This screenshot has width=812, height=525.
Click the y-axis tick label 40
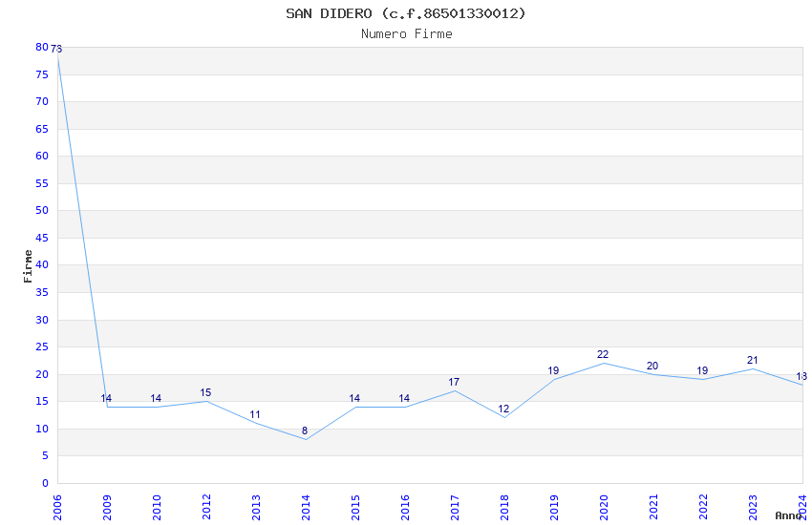point(42,264)
